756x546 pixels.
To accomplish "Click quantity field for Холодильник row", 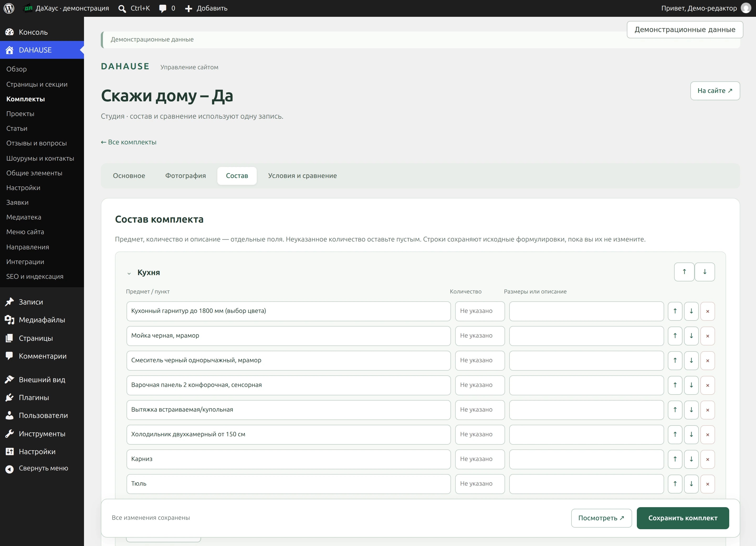I will [x=480, y=434].
